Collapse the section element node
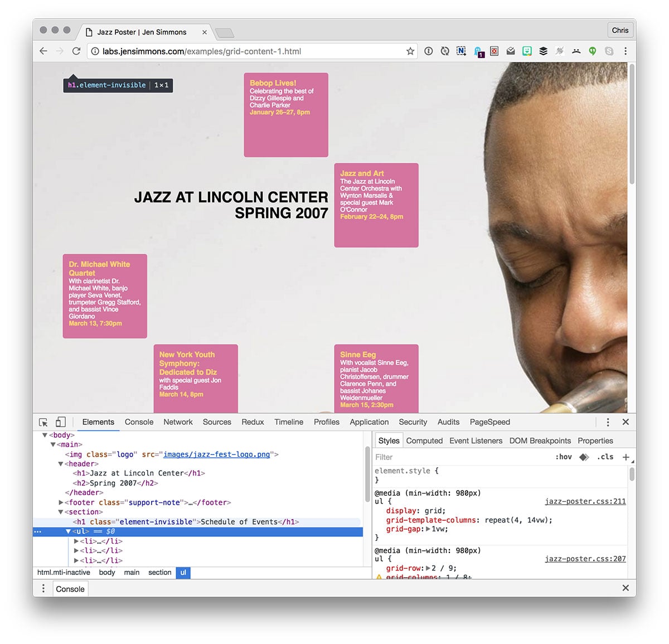The height and width of the screenshot is (644, 669). (x=61, y=512)
